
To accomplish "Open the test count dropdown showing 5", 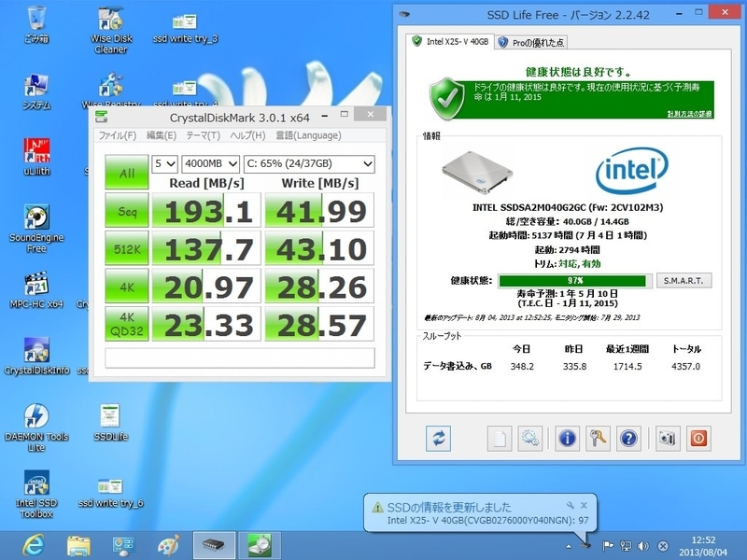I will [x=165, y=164].
